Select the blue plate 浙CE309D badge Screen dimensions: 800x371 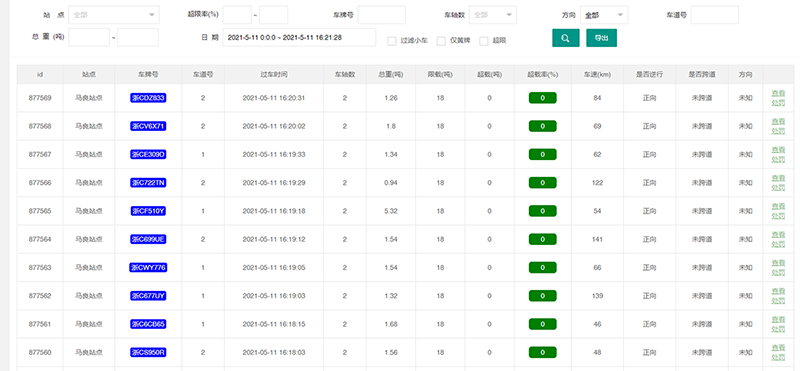[x=148, y=154]
